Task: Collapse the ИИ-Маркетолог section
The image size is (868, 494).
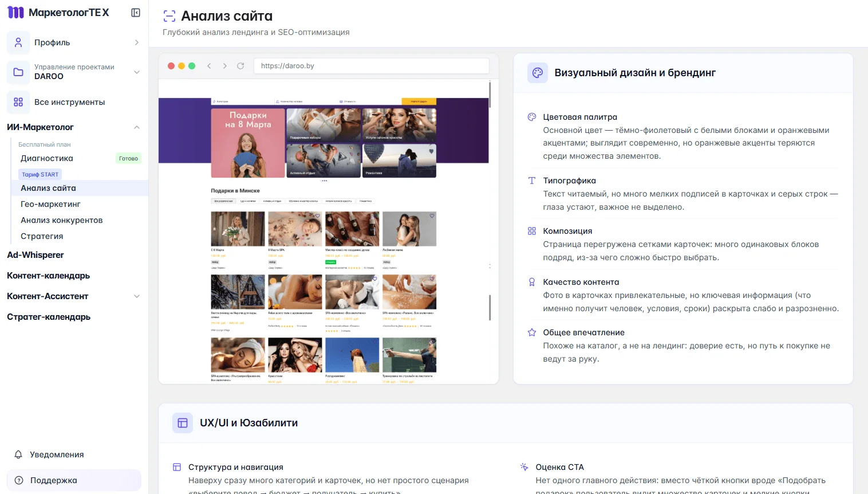Action: point(136,127)
